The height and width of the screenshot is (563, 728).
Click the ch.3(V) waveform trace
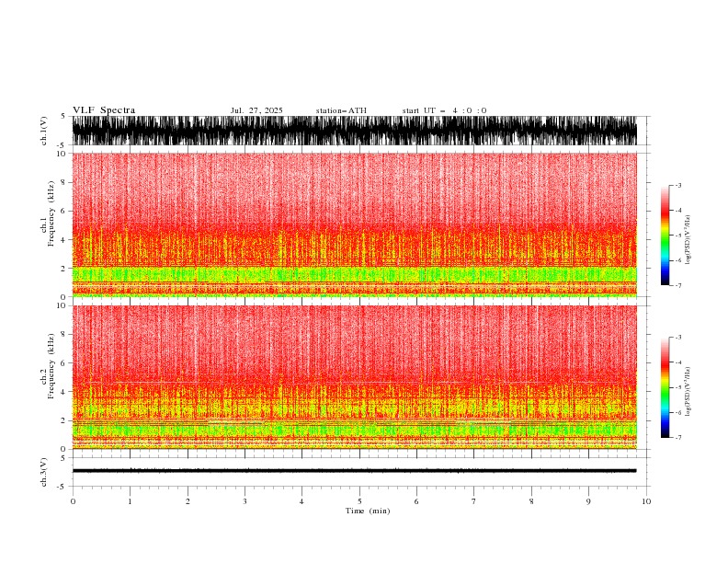point(354,471)
